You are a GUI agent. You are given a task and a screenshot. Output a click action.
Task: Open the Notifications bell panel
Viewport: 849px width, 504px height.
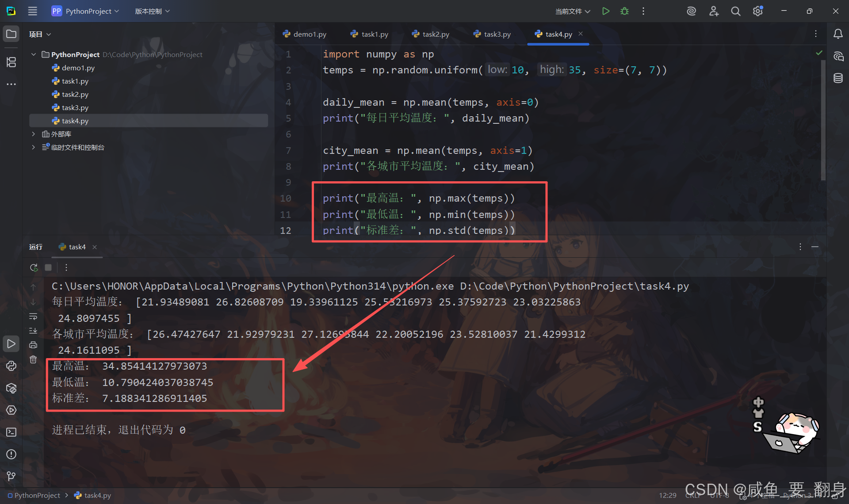[x=838, y=34]
